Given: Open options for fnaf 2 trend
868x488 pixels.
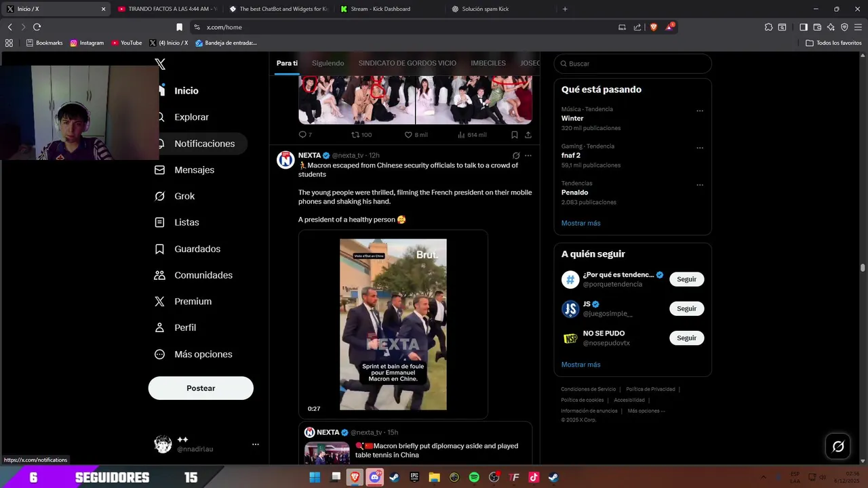Looking at the screenshot, I should pos(700,148).
